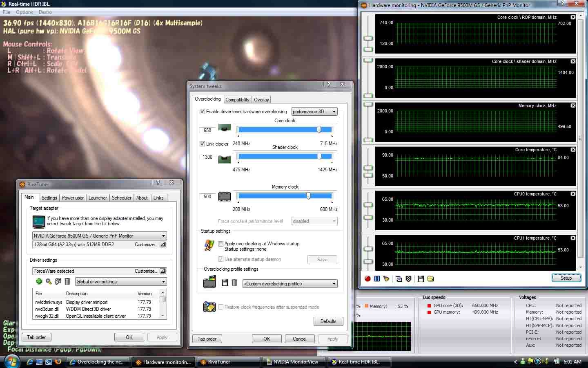This screenshot has height=368, width=588.
Task: Close the Core clock shader domain graph
Action: tap(573, 61)
